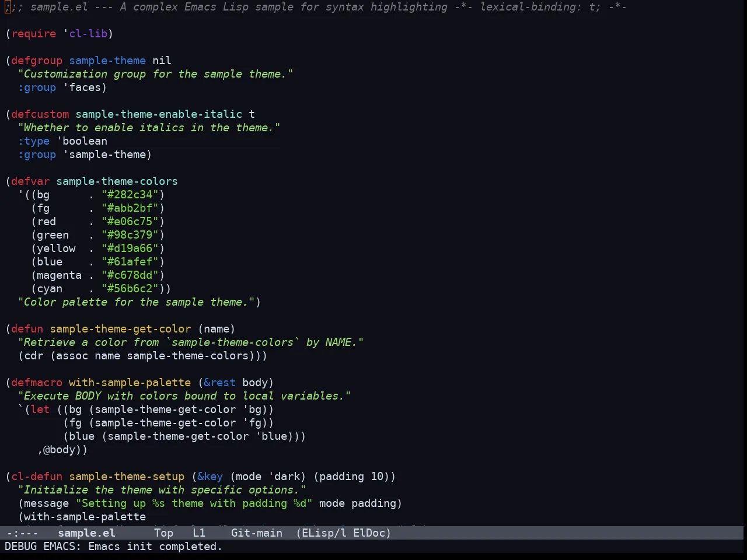Click the 'defun' keyword
Viewport: 747px width, 560px height.
tap(27, 329)
